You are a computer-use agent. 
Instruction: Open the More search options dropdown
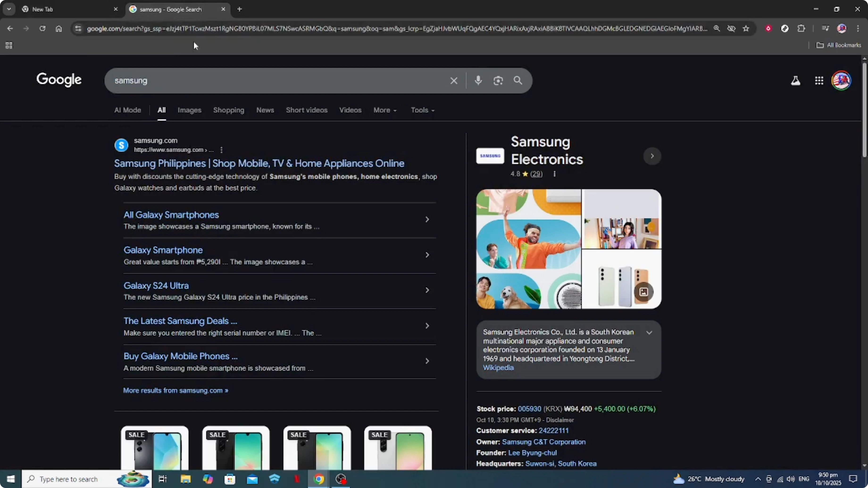[385, 110]
